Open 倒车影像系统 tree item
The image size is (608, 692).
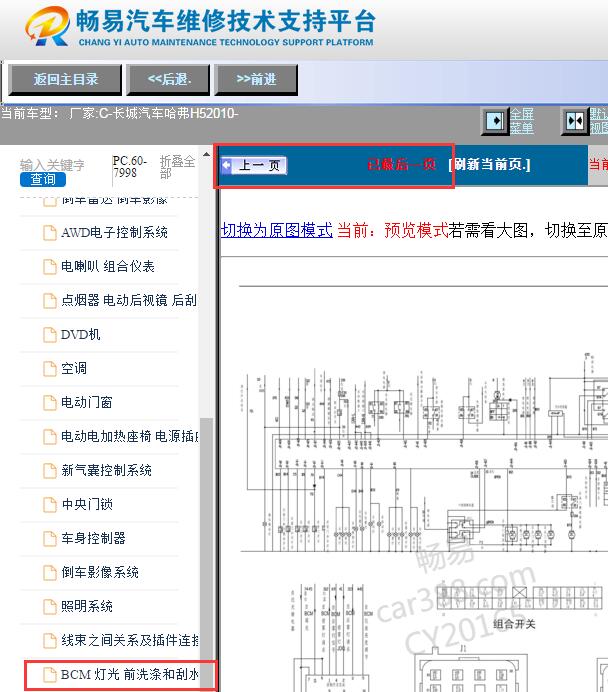(x=100, y=572)
